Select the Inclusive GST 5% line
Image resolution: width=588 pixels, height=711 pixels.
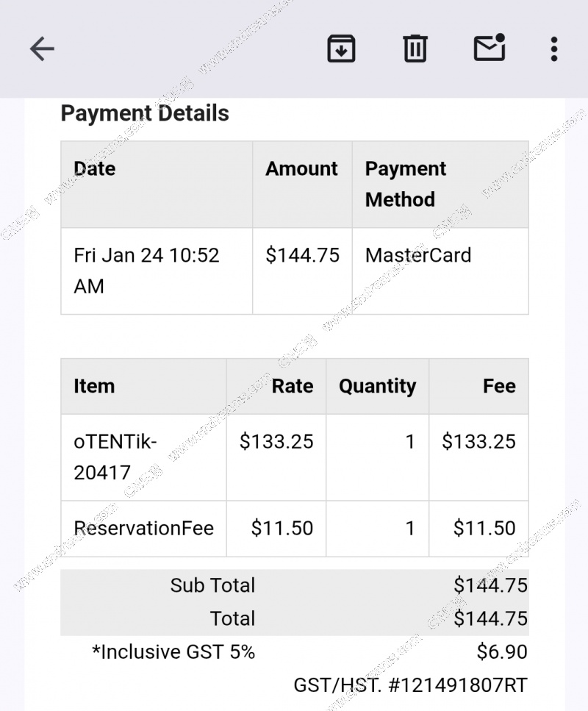pos(295,652)
